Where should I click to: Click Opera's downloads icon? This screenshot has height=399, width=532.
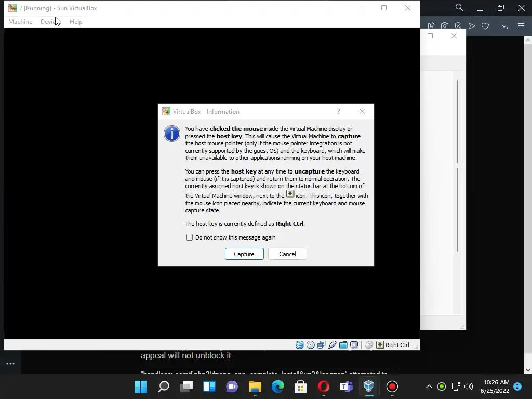pos(504,26)
